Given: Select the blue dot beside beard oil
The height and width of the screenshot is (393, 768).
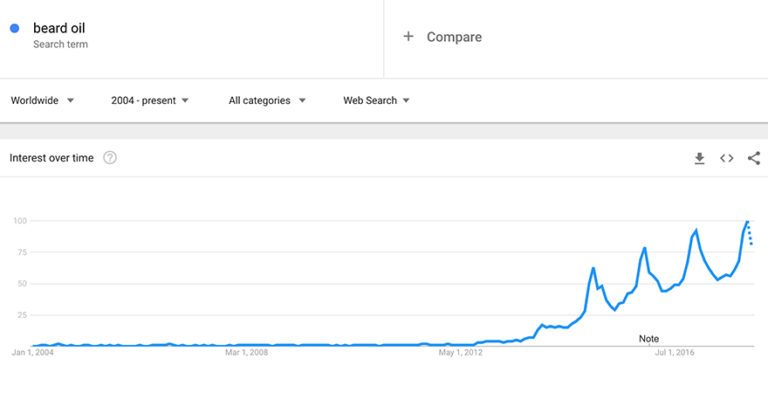Looking at the screenshot, I should [15, 28].
